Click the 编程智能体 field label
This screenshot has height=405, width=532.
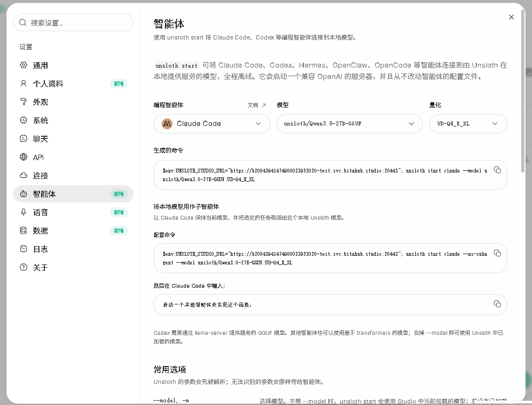click(168, 105)
